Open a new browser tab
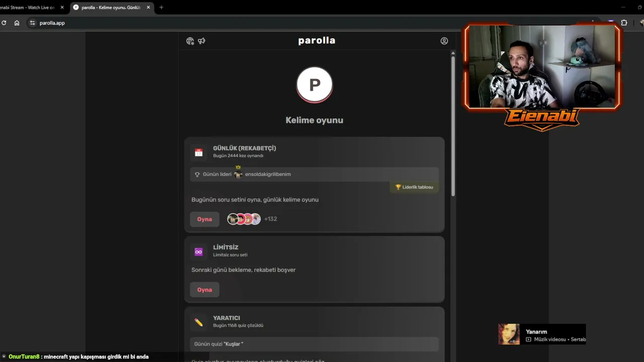 tap(161, 8)
